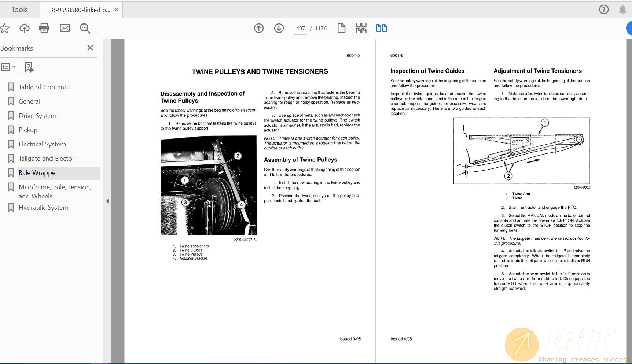Select the 8-95585R0-linked document tab
The image size is (632, 364).
pyautogui.click(x=81, y=10)
